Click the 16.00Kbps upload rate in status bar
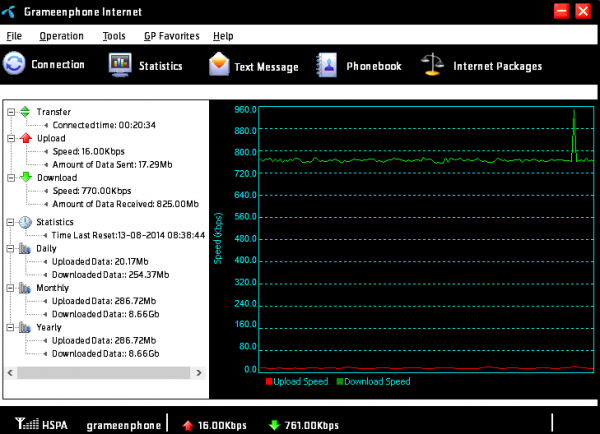 (222, 426)
